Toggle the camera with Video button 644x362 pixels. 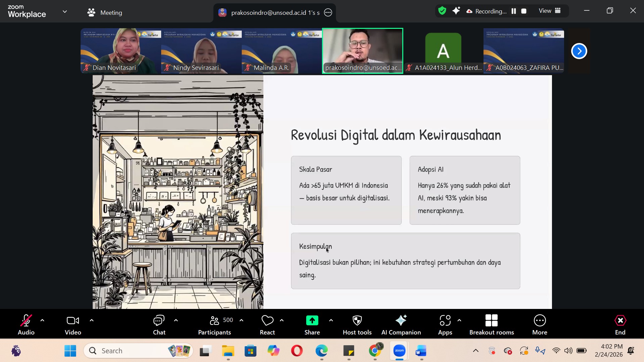[73, 324]
